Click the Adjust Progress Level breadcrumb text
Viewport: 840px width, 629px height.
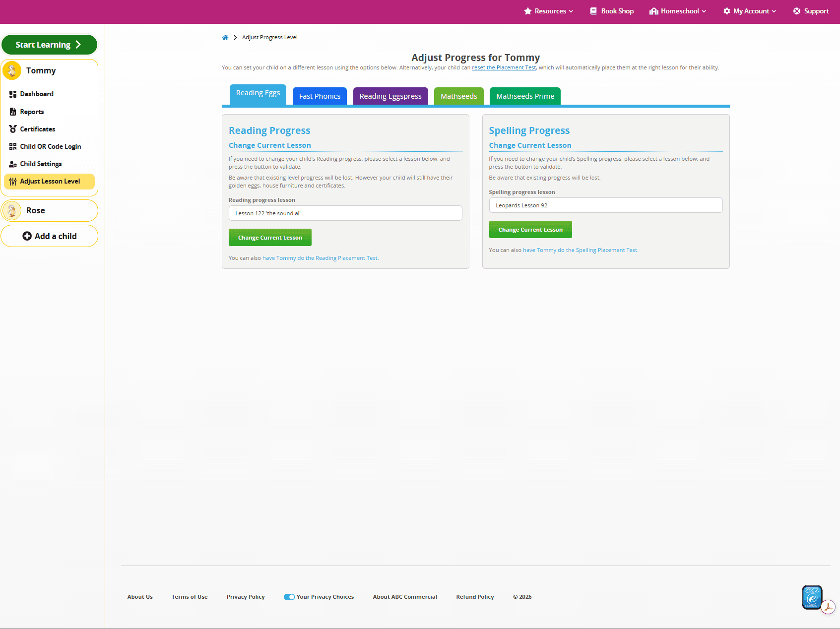point(270,38)
